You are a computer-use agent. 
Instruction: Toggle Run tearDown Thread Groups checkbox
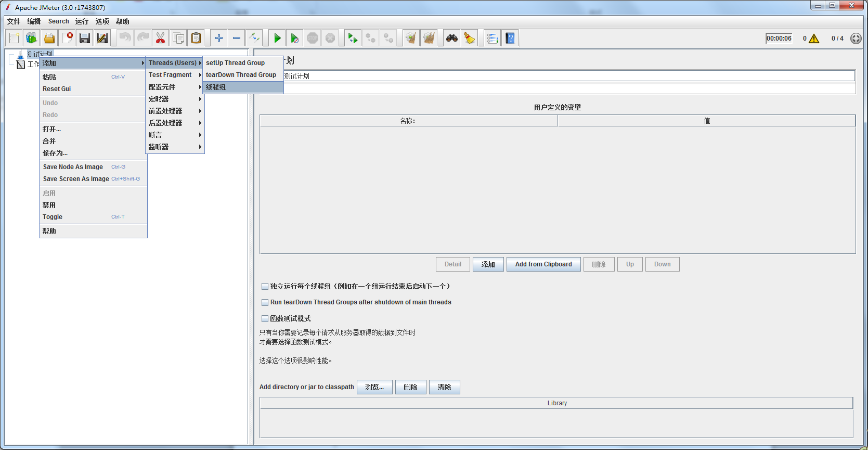point(265,302)
